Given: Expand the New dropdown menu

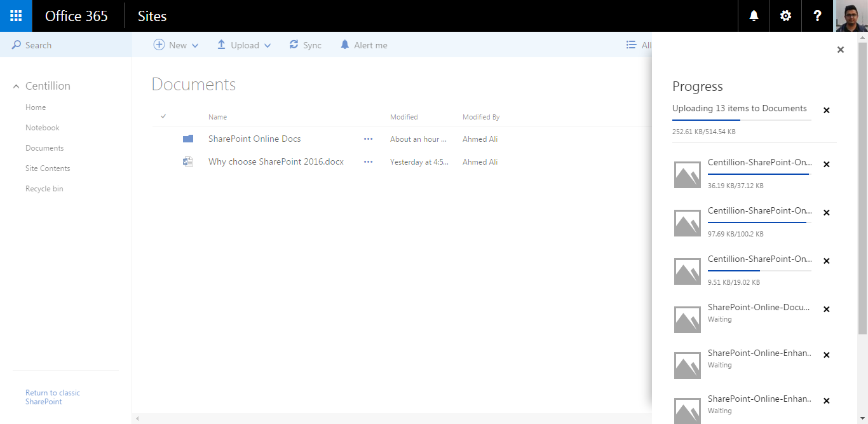Looking at the screenshot, I should [177, 45].
